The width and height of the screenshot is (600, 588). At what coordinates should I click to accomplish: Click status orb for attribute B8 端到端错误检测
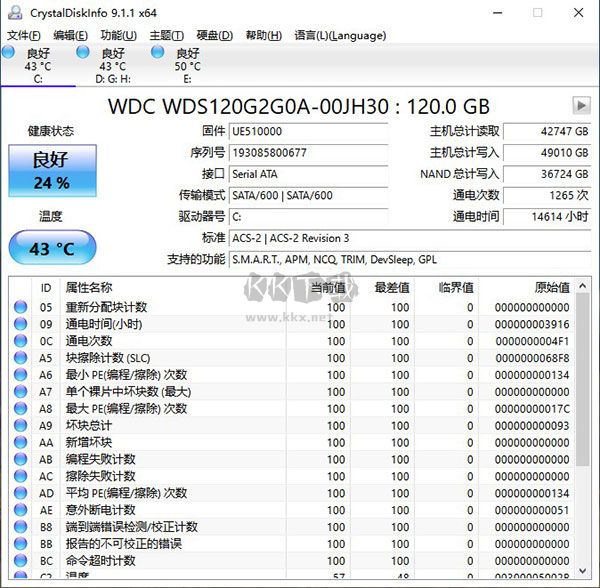tap(20, 526)
